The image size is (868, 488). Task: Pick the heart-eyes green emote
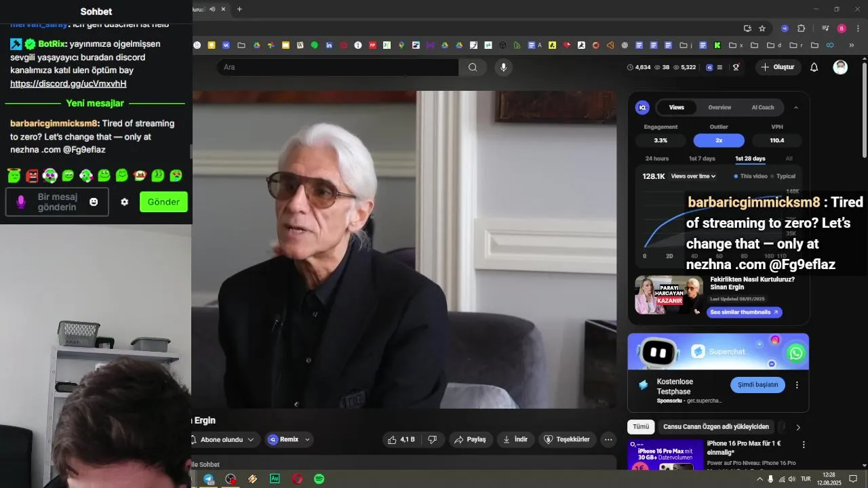tap(176, 176)
